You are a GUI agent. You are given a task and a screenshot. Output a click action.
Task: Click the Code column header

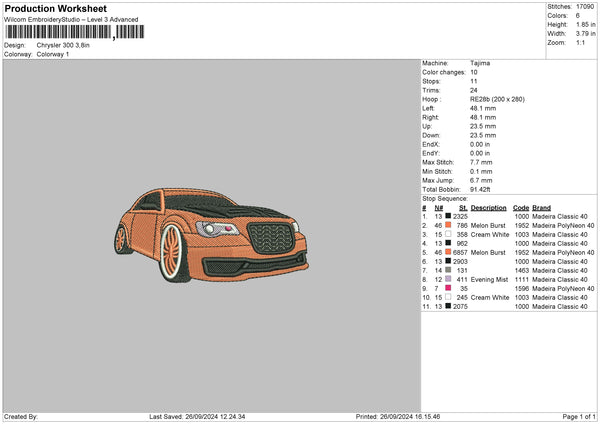521,207
